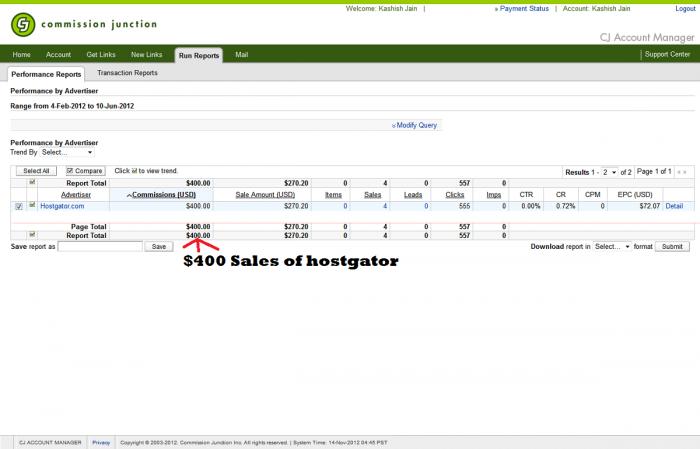Sort by the Clicks column header

[x=454, y=195]
